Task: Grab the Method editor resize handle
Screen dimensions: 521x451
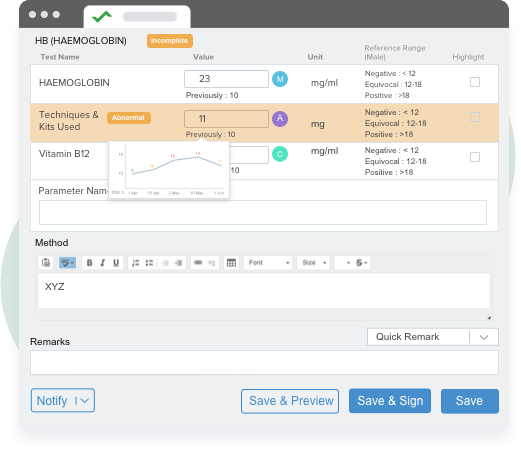Action: (489, 318)
